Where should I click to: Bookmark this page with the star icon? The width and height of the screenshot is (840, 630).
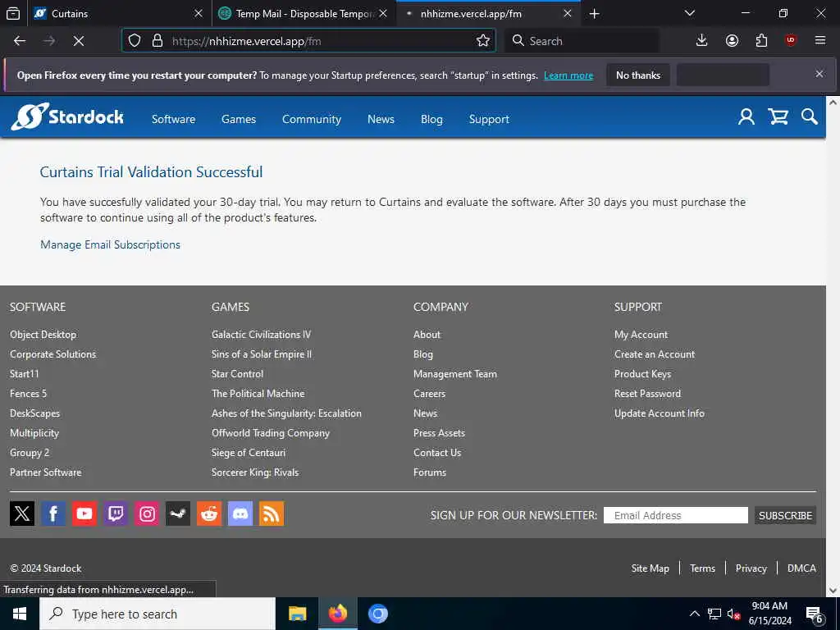tap(482, 41)
